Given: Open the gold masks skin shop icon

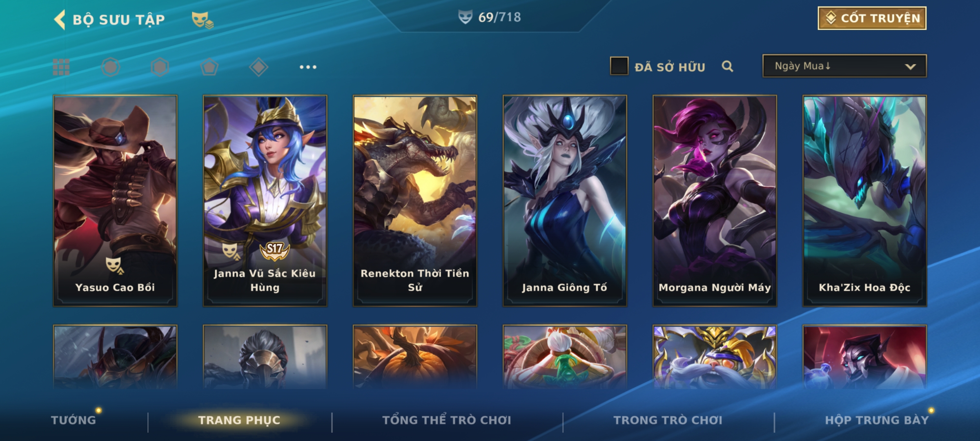Looking at the screenshot, I should tap(203, 20).
